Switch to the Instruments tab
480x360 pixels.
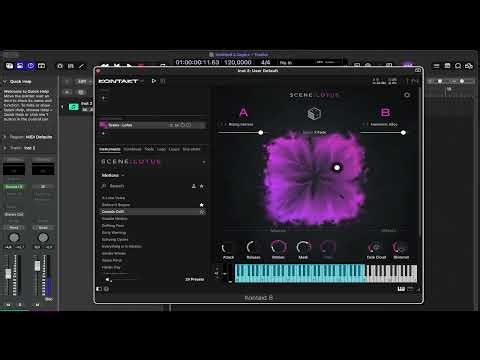[x=110, y=149]
